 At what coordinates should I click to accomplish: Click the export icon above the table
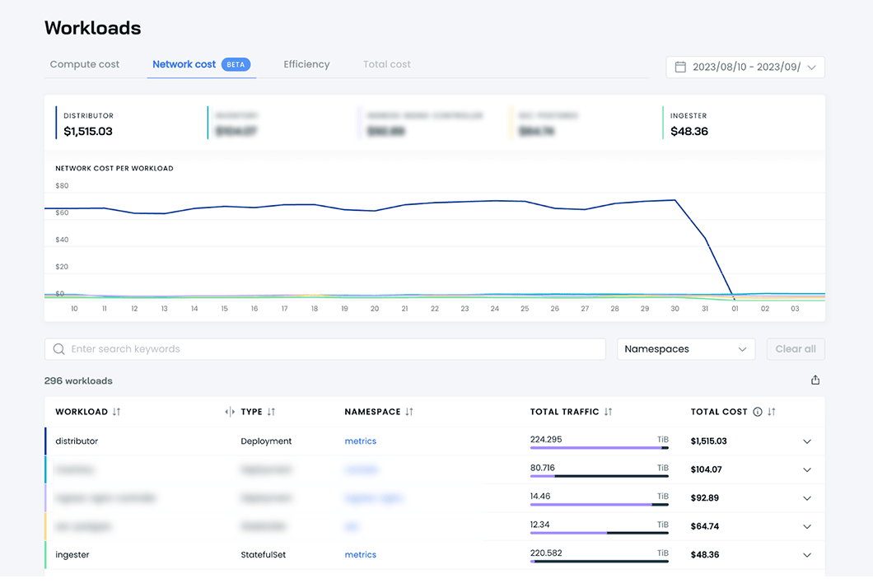815,380
